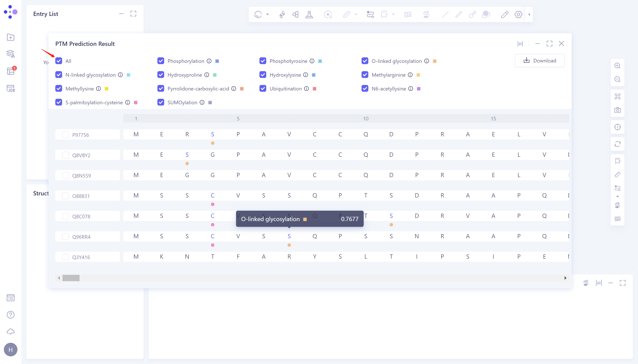Uncheck the SUMOylation option
The image size is (638, 364).
pyautogui.click(x=161, y=102)
